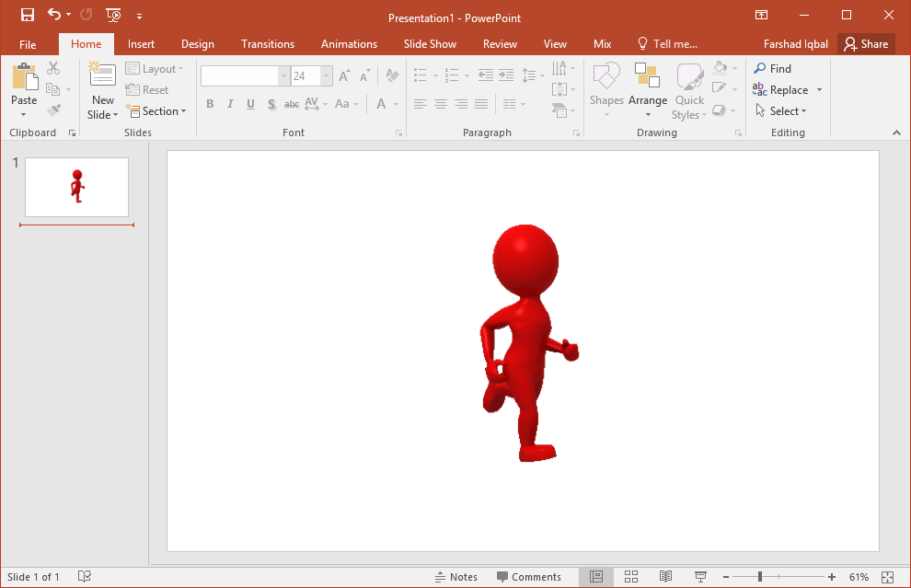Click the Undo arrow icon
Image resolution: width=911 pixels, height=588 pixels.
[54, 15]
